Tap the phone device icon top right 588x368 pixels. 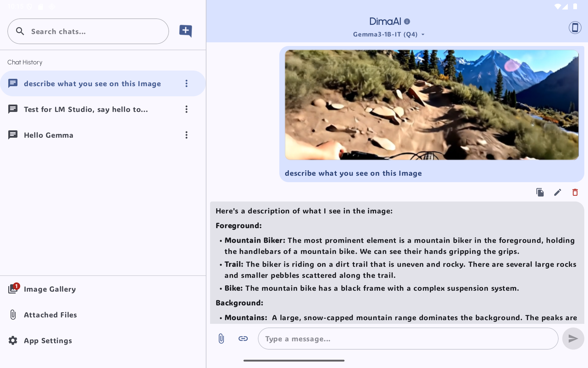click(575, 28)
